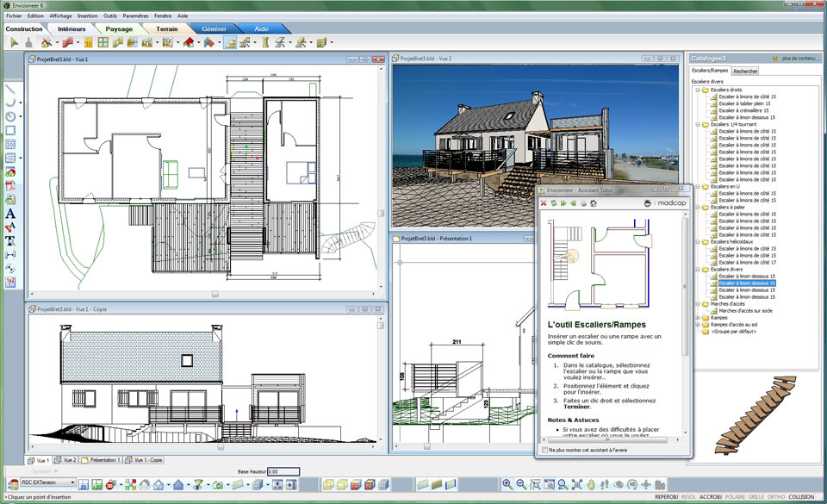Select the red roof tool icon
The width and height of the screenshot is (827, 504).
188,42
